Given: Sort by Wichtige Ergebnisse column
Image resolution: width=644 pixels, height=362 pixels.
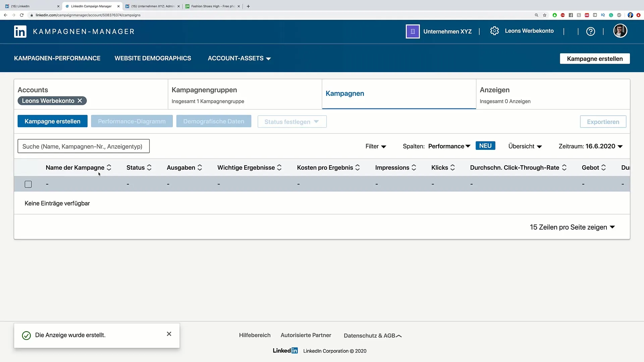Looking at the screenshot, I should 279,168.
